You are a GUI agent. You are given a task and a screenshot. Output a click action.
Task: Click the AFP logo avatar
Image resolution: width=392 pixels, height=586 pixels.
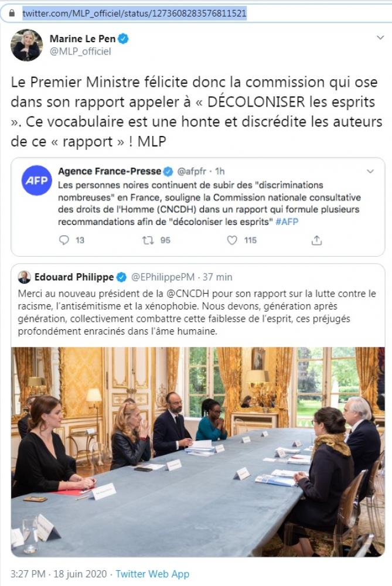click(36, 180)
